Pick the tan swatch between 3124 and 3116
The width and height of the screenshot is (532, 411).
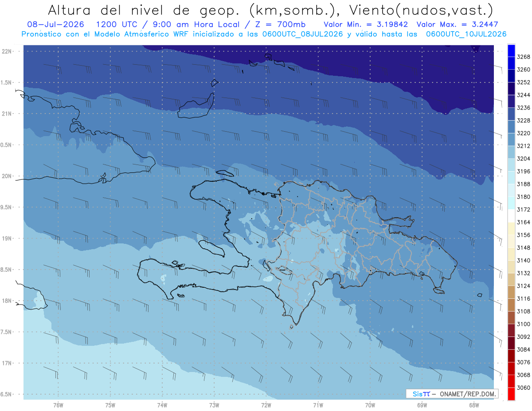point(511,292)
